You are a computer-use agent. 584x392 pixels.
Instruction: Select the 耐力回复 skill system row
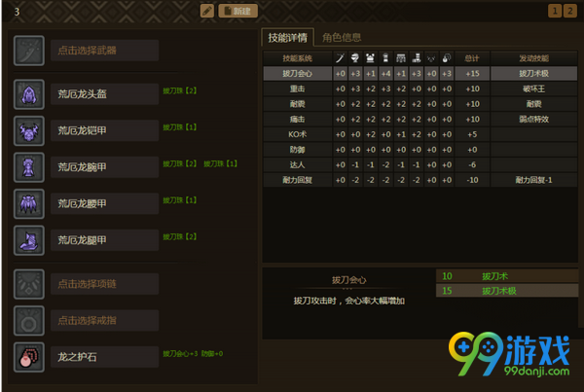pos(420,180)
